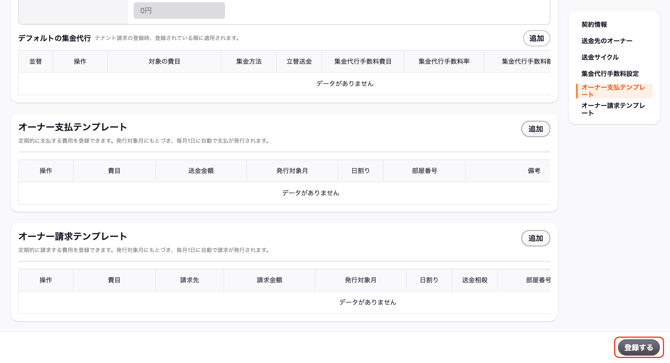The image size is (670, 363).
Task: Click 追加 in the オーナー請求テンプレート section
Action: [x=535, y=238]
